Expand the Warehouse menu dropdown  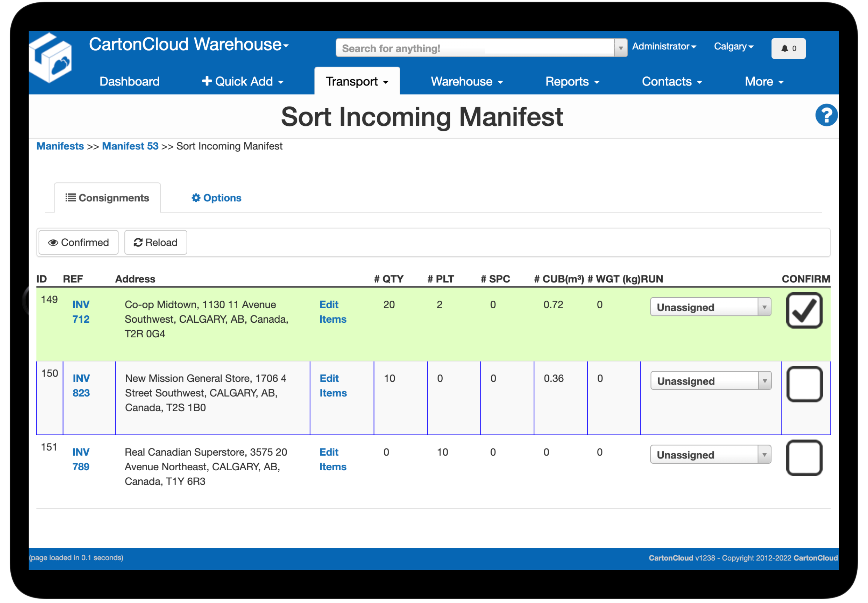(466, 81)
